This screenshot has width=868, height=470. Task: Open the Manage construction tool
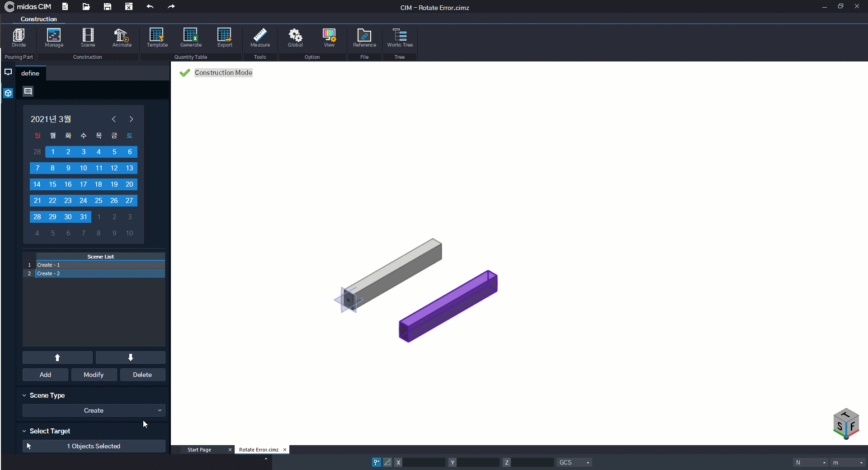pyautogui.click(x=54, y=38)
